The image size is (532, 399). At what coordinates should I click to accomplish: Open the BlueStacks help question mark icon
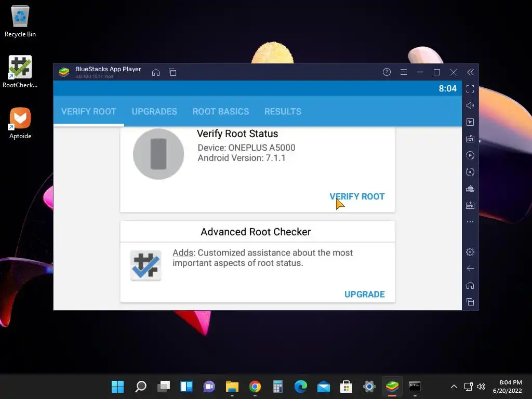pos(387,72)
